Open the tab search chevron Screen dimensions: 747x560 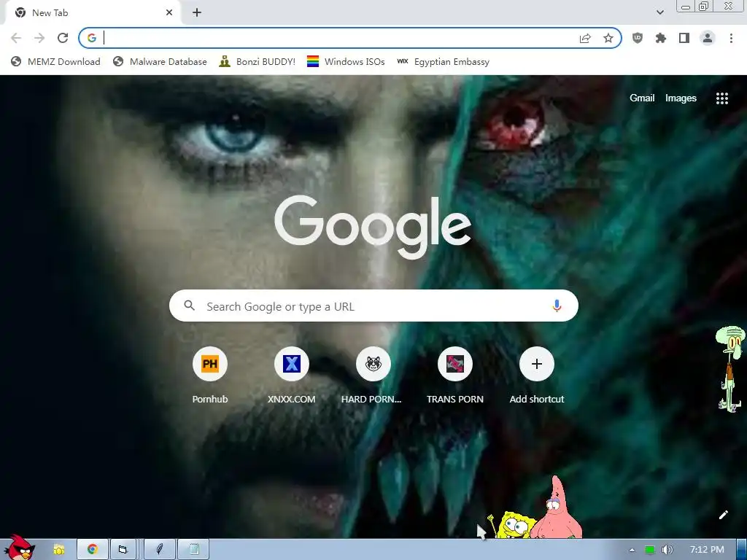click(x=659, y=12)
